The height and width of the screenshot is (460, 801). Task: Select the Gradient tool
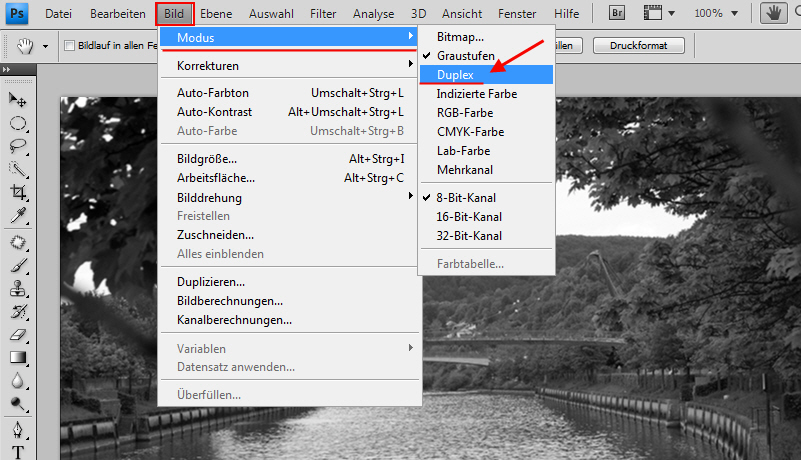coord(17,357)
